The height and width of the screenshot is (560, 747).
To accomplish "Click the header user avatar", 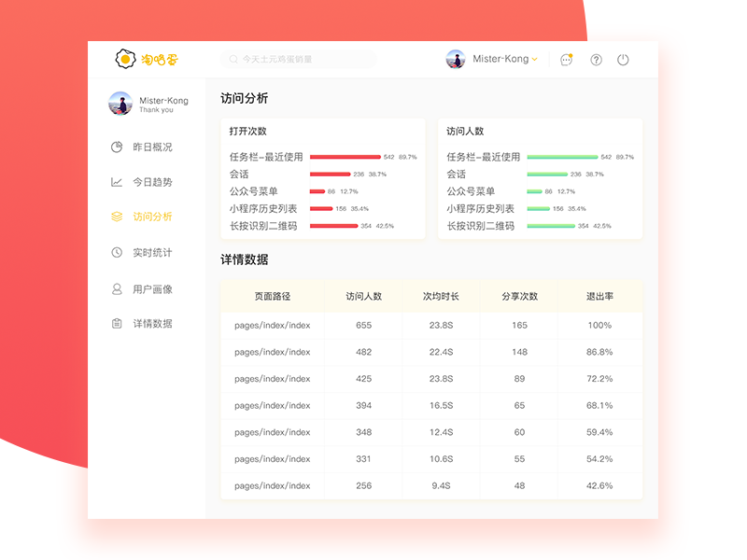I will 456,59.
